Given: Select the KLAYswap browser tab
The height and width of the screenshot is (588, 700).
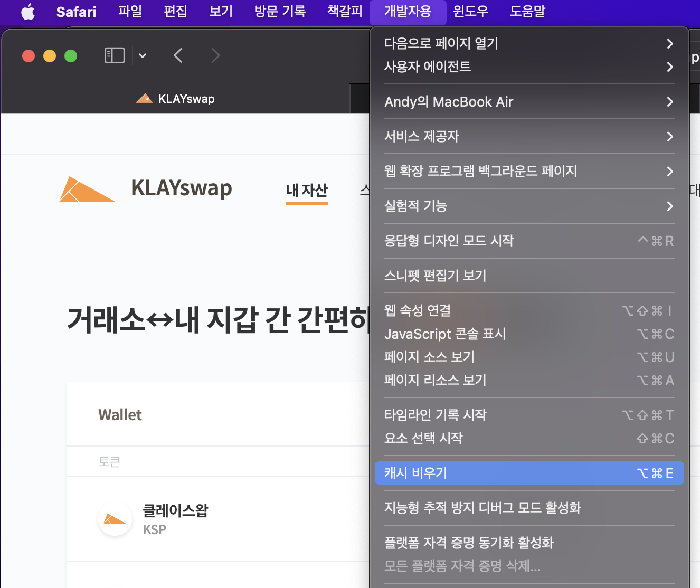Looking at the screenshot, I should point(176,99).
